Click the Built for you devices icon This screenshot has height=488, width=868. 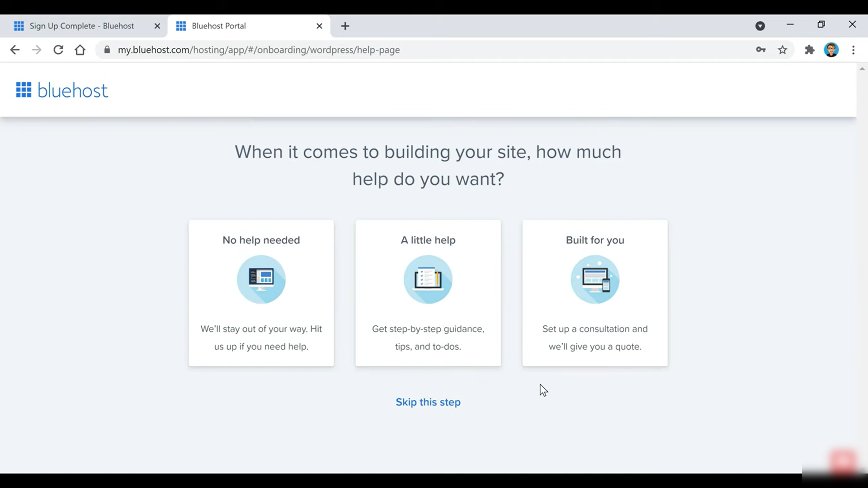(595, 279)
